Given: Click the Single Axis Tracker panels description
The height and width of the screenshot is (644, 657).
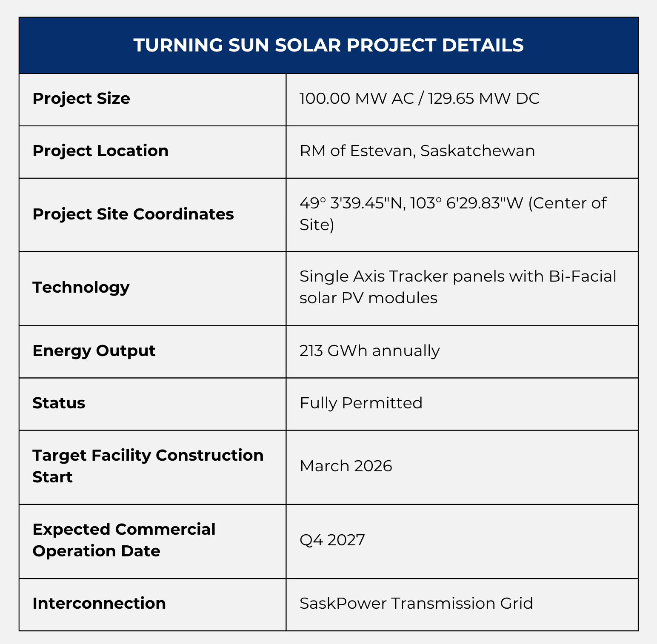Looking at the screenshot, I should tap(458, 287).
